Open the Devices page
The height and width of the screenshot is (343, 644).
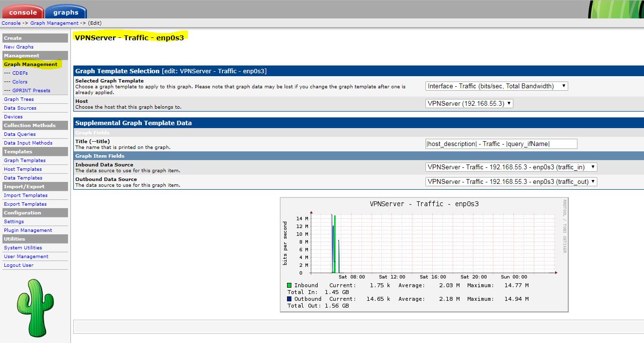13,117
